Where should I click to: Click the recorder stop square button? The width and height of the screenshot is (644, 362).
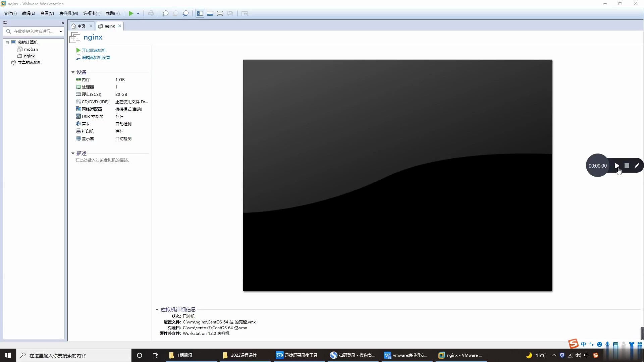(627, 166)
